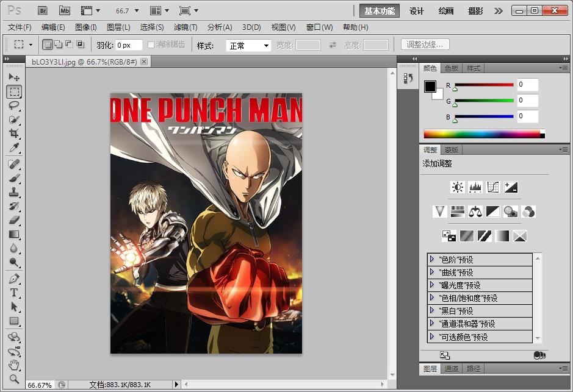This screenshot has height=392, width=573.
Task: Expand the "曲线"预设 presets list
Action: [432, 272]
